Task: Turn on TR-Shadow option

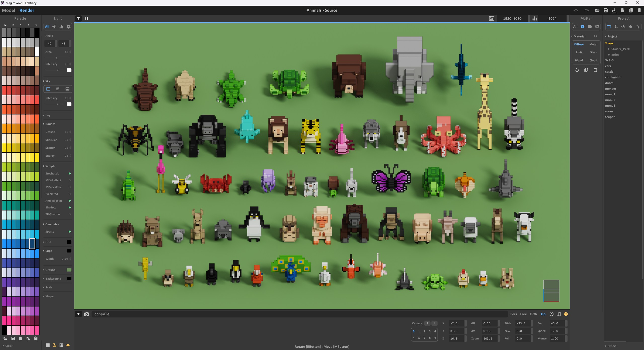Action: 70,214
